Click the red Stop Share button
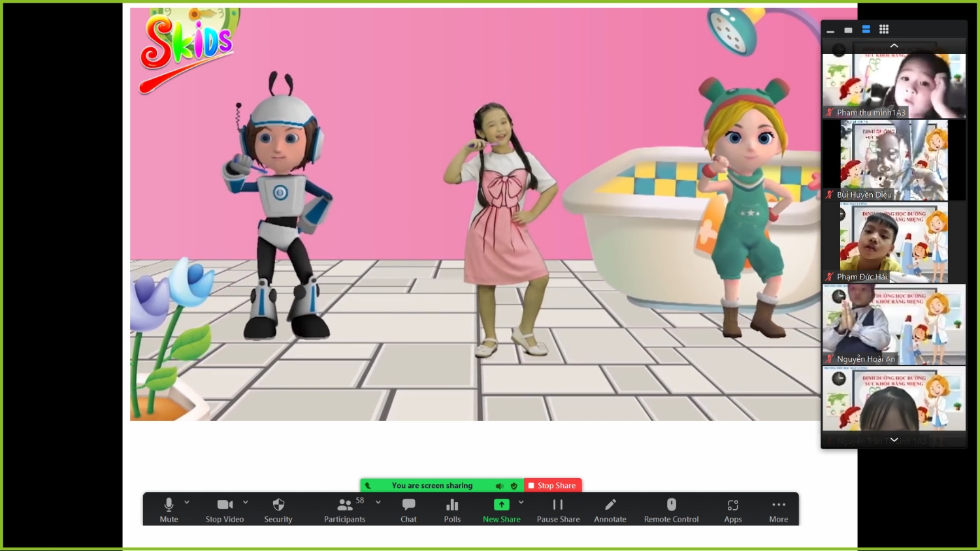The image size is (980, 551). point(553,486)
